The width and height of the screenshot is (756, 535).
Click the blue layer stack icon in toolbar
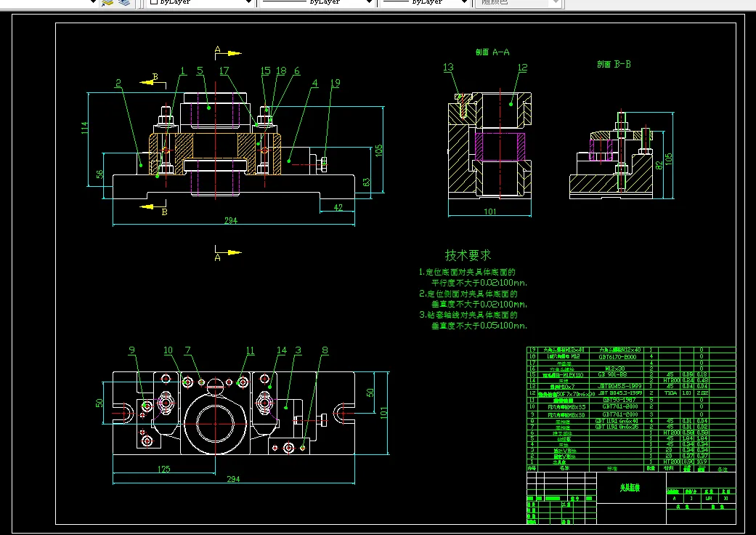[124, 2]
